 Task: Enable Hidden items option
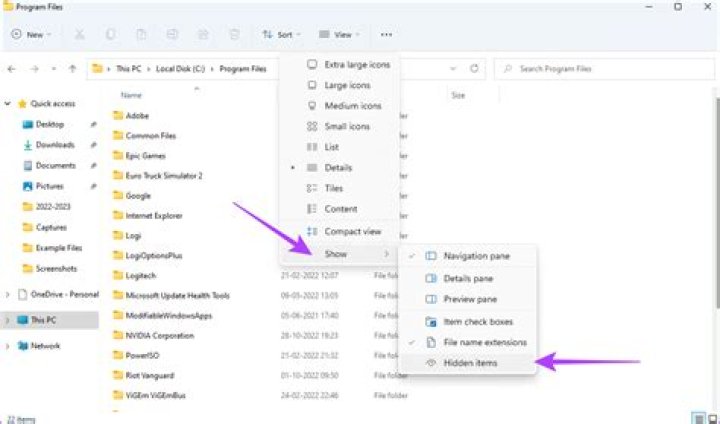467,363
